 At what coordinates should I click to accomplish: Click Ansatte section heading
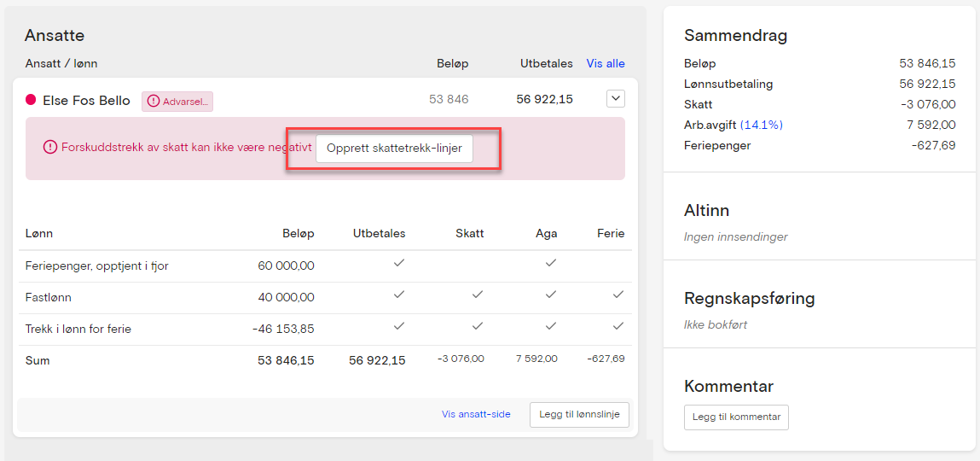coord(55,35)
